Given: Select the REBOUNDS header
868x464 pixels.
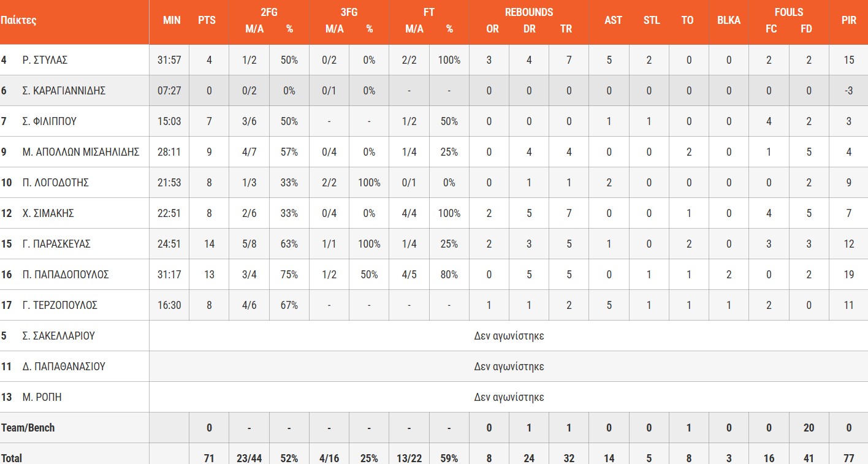Looking at the screenshot, I should [x=529, y=12].
